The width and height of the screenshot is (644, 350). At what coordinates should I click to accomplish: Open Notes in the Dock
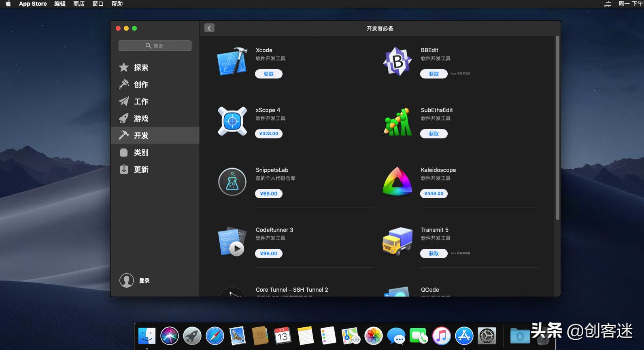click(x=306, y=336)
